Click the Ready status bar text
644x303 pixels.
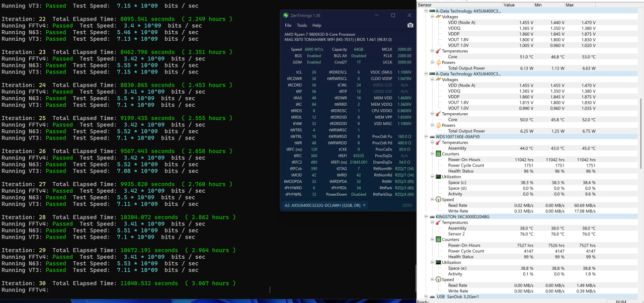(423, 301)
